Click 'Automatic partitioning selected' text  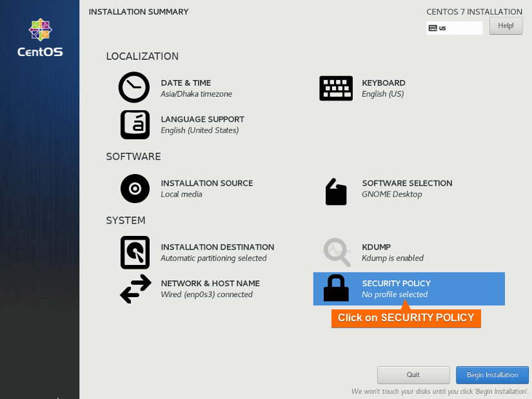(x=213, y=258)
